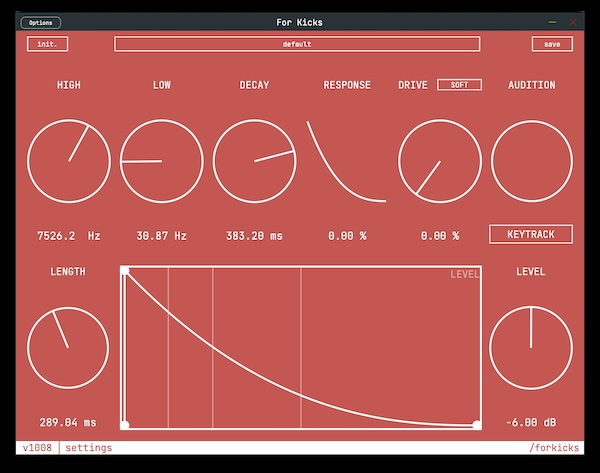Click the 289.04 ms length value
Viewport: 600px width, 473px height.
point(68,422)
